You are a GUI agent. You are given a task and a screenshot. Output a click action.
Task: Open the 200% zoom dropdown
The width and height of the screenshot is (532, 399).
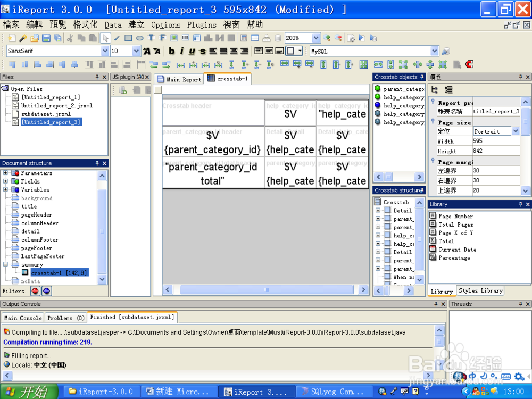tap(316, 38)
